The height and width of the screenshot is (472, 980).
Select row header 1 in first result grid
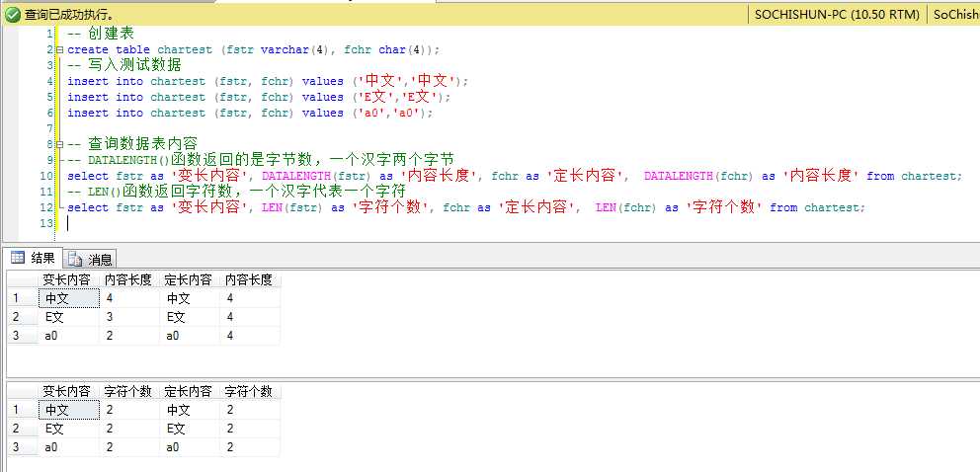click(23, 298)
